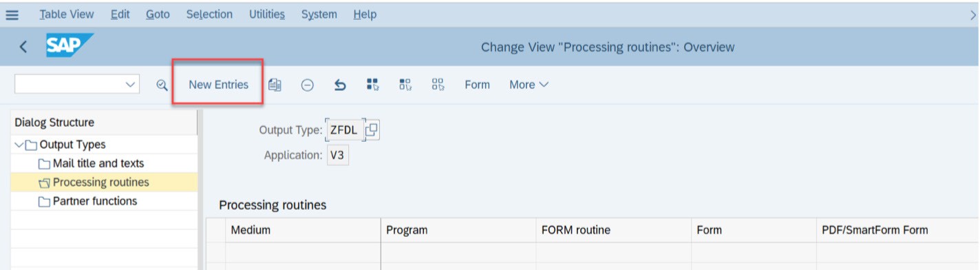980x270 pixels.
Task: Click the Deselect All icon
Action: [x=438, y=85]
